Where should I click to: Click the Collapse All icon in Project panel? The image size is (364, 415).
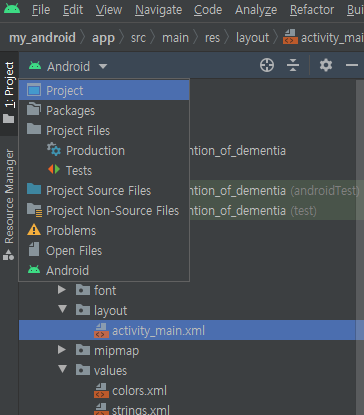click(x=293, y=65)
